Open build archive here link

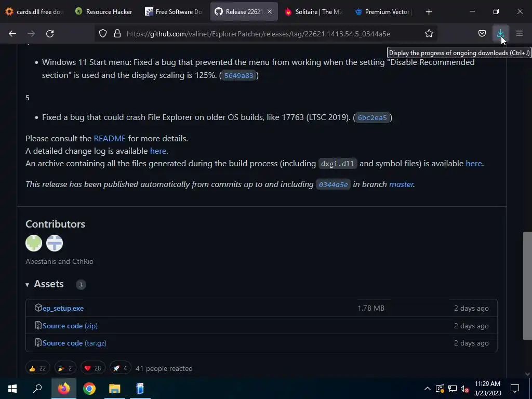474,163
